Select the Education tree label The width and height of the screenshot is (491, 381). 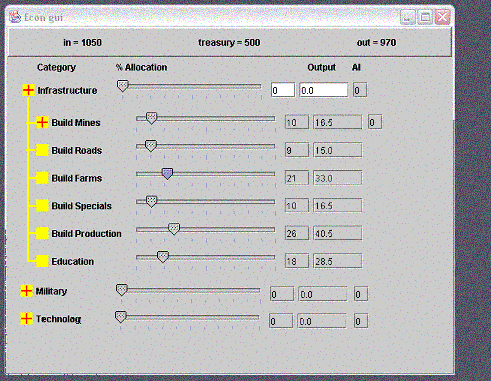pyautogui.click(x=73, y=261)
